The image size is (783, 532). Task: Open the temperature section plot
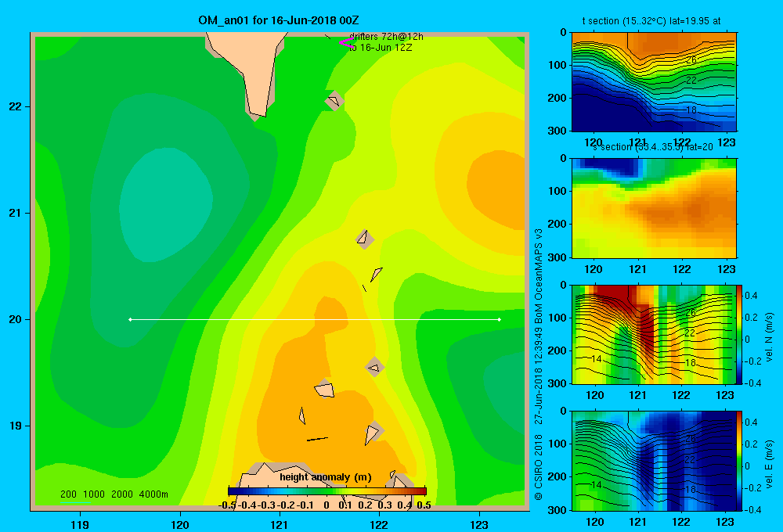pyautogui.click(x=654, y=82)
